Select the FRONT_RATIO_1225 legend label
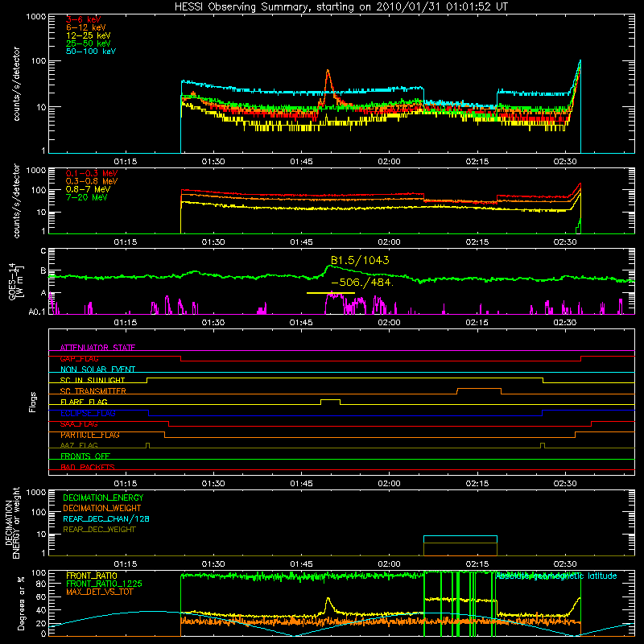This screenshot has height=644, width=644. tap(104, 584)
